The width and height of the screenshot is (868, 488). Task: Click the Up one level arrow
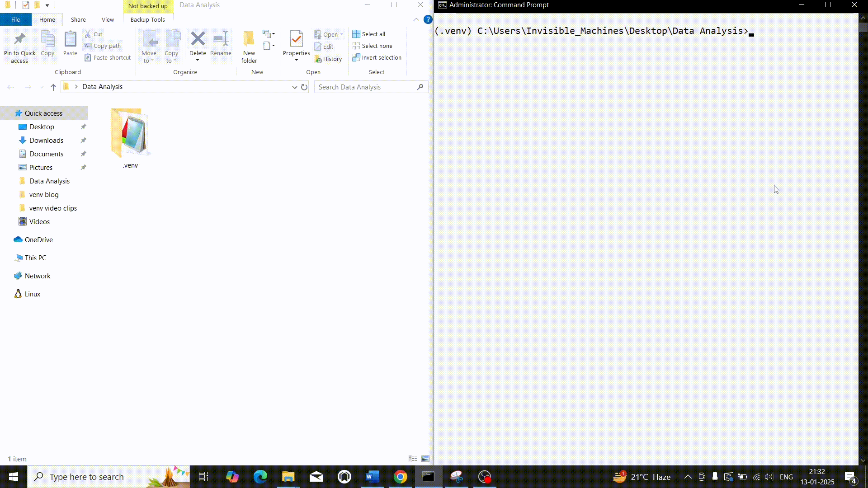[53, 87]
